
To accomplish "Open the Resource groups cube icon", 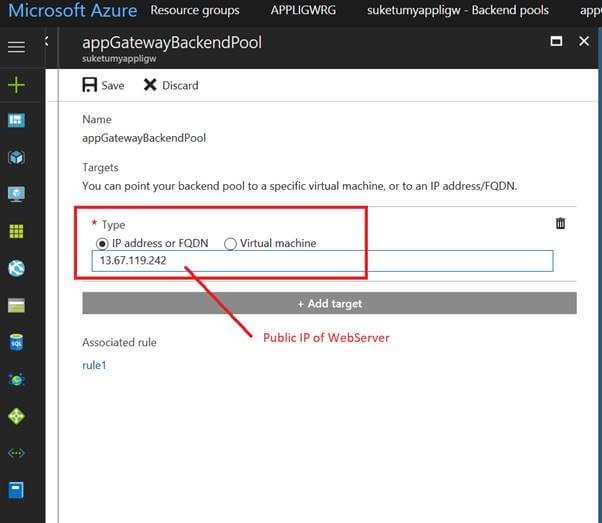I will (x=16, y=157).
